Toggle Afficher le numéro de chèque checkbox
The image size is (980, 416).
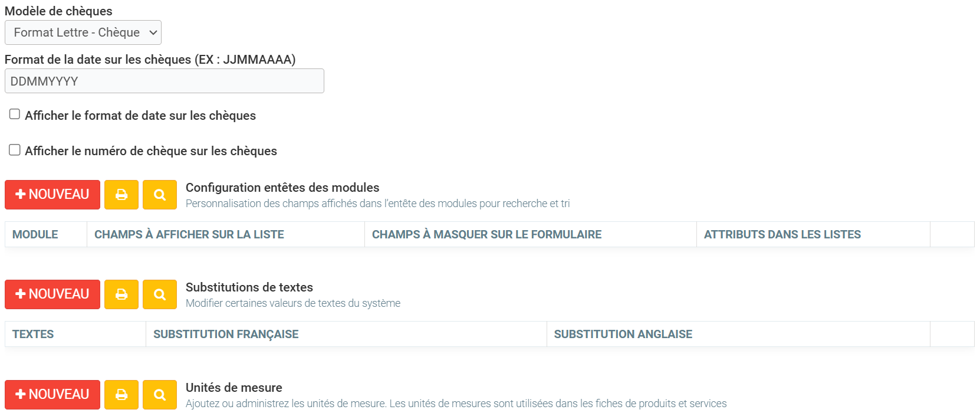tap(15, 150)
